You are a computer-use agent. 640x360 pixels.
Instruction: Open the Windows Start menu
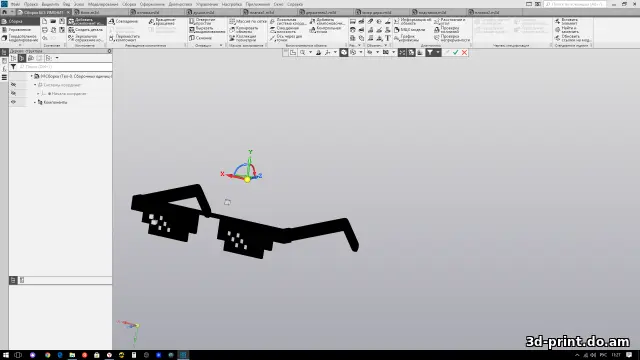[x=6, y=355]
